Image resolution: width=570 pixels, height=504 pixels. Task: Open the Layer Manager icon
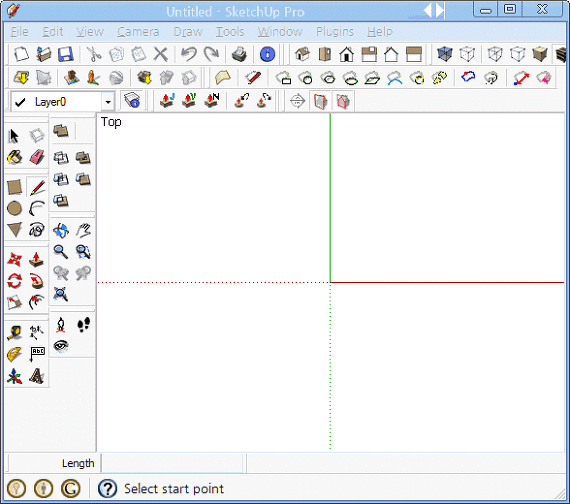point(132,101)
